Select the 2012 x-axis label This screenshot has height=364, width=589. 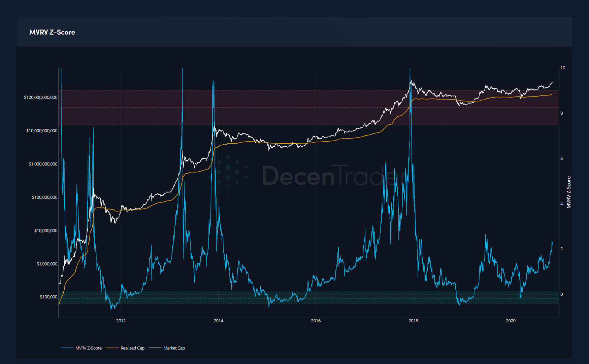coord(121,321)
